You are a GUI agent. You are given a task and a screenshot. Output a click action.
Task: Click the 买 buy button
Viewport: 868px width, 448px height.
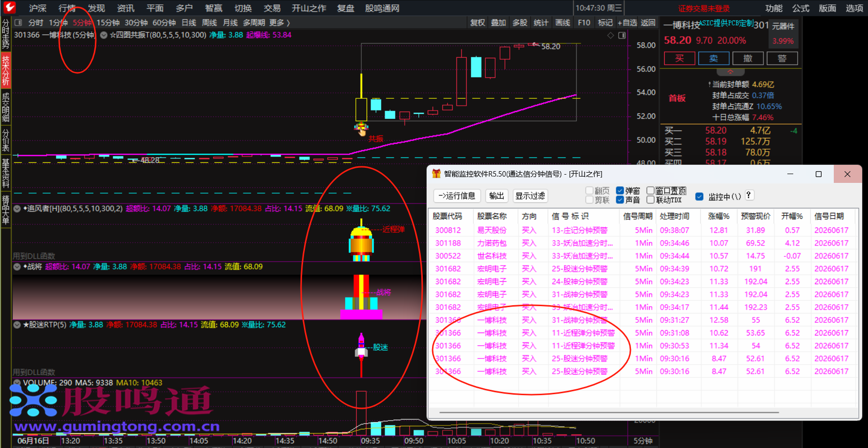click(679, 59)
